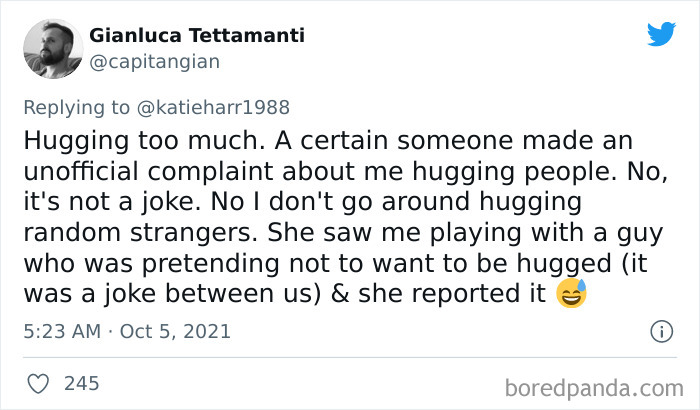Click the display name Gianluca Tettamanti

pos(197,36)
